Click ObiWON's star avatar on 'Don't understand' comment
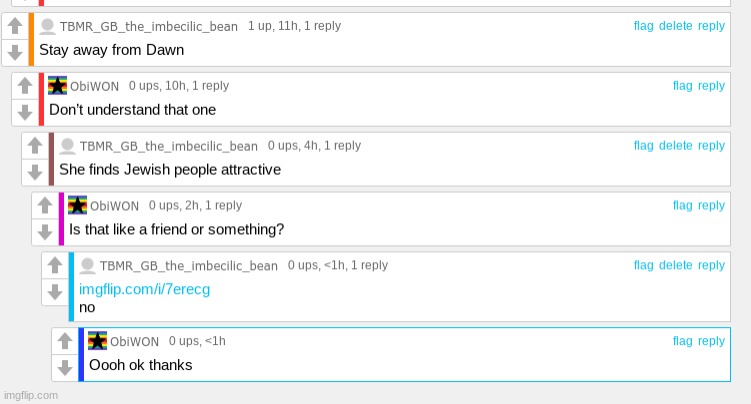The height and width of the screenshot is (404, 751). (x=57, y=85)
